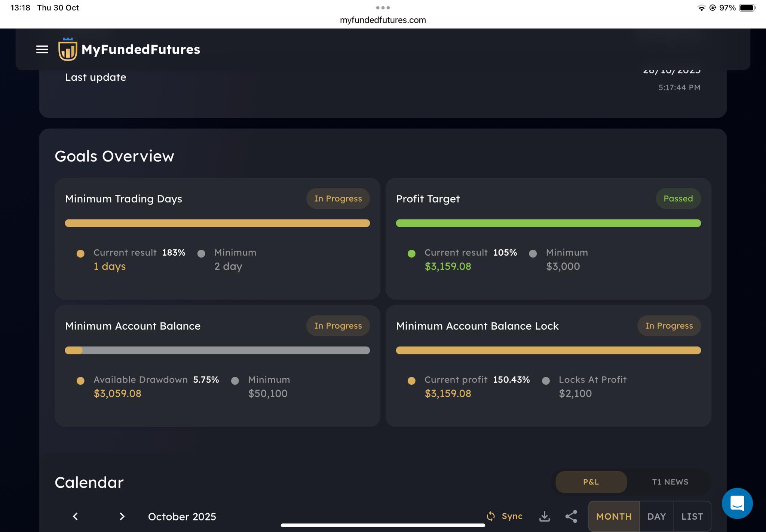Click the $2,100 Locks At Profit value
This screenshot has height=532, width=766.
[x=575, y=393]
